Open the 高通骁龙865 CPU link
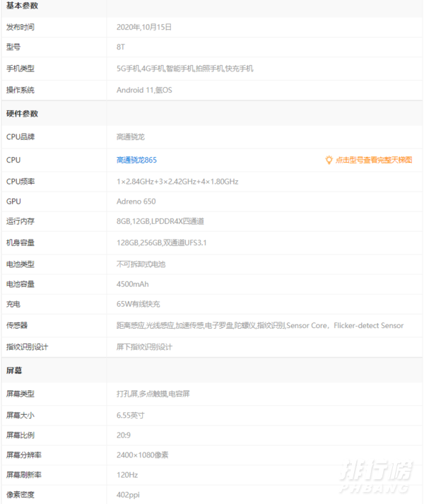The height and width of the screenshot is (504, 424). tap(136, 160)
